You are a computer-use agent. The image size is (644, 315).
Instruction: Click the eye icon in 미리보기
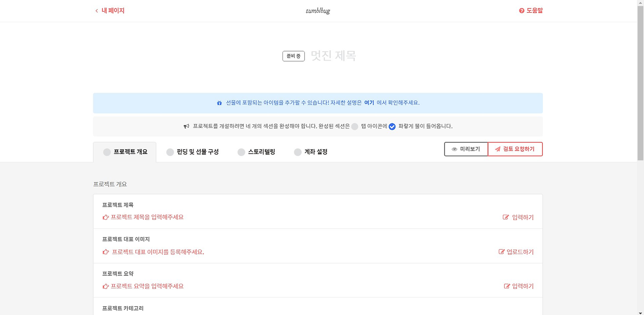coord(454,149)
